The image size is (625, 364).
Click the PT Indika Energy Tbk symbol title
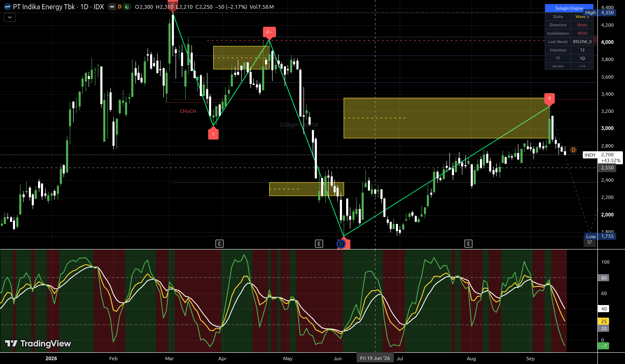point(59,7)
